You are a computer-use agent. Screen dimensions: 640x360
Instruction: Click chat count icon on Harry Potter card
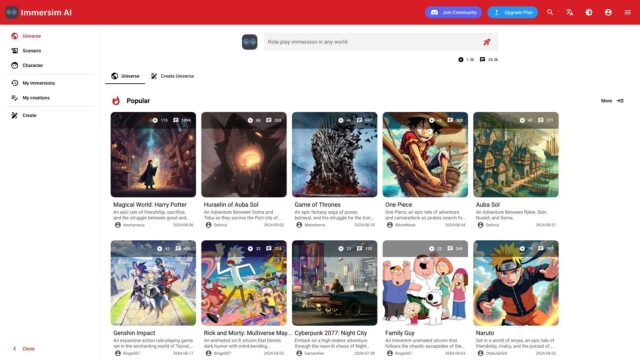pos(176,120)
